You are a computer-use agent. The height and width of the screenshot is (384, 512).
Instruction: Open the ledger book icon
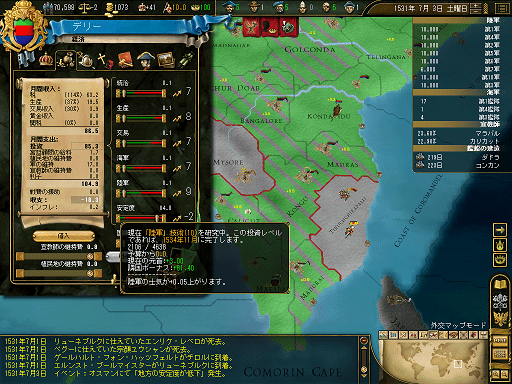500,284
